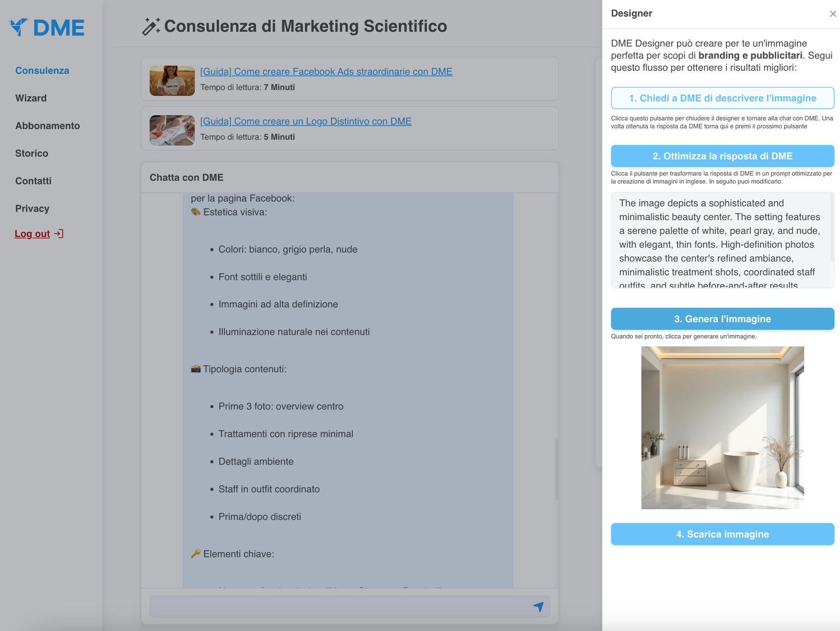Open the Privacy page
Viewport: 840px width, 631px height.
[32, 208]
